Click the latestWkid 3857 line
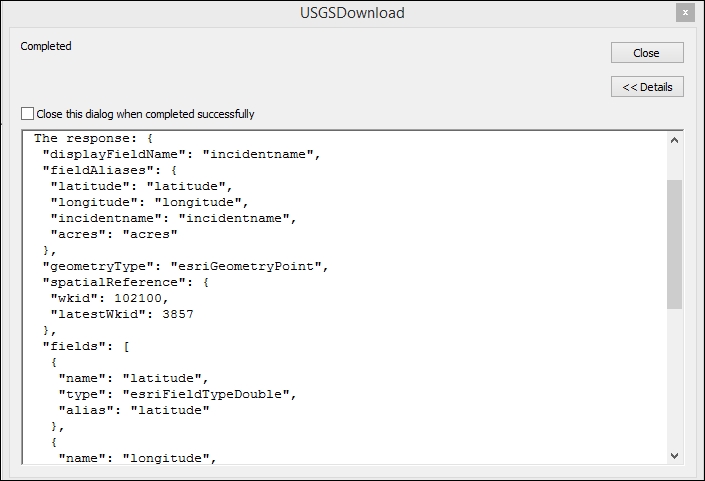 point(121,314)
